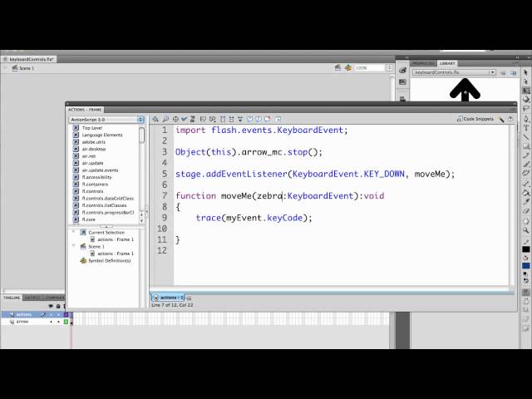Viewport: 532px width, 399px height.
Task: Toggle outline square of actions layer
Action: tap(66, 314)
